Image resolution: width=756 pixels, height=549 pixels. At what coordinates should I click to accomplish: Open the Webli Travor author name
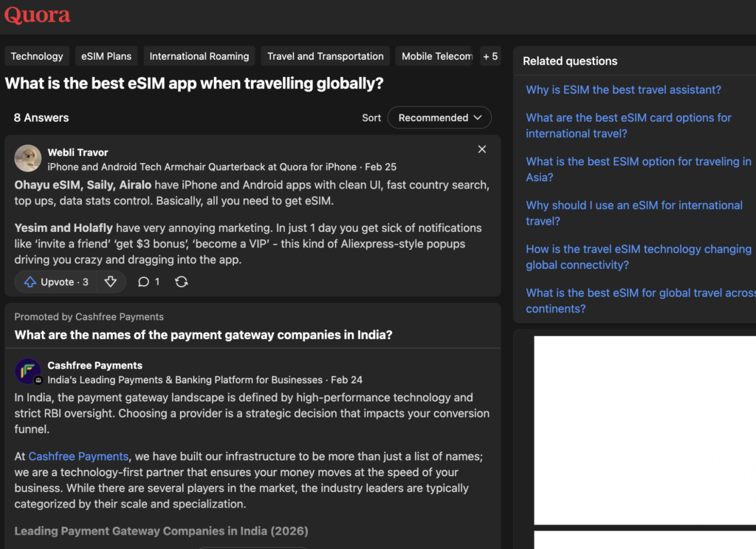click(78, 152)
